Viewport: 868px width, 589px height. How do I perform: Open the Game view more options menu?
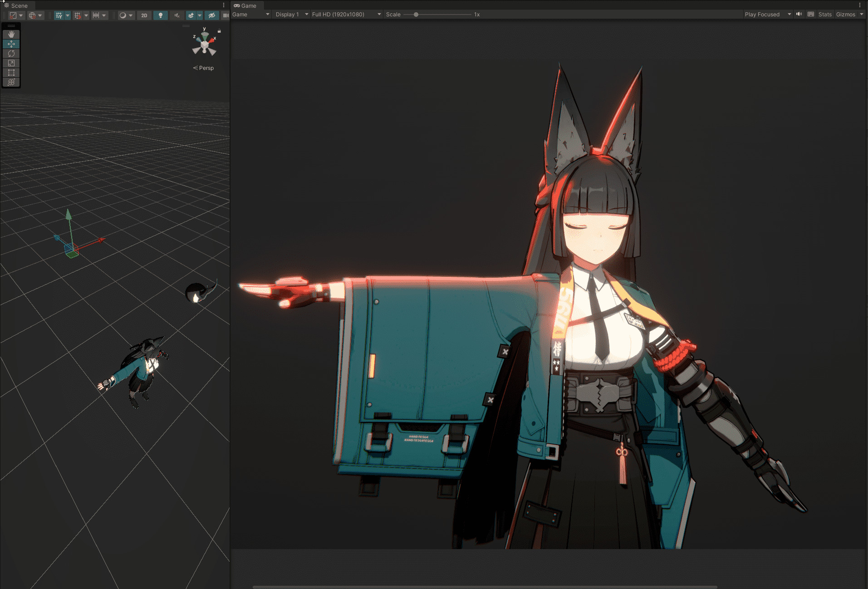click(860, 5)
